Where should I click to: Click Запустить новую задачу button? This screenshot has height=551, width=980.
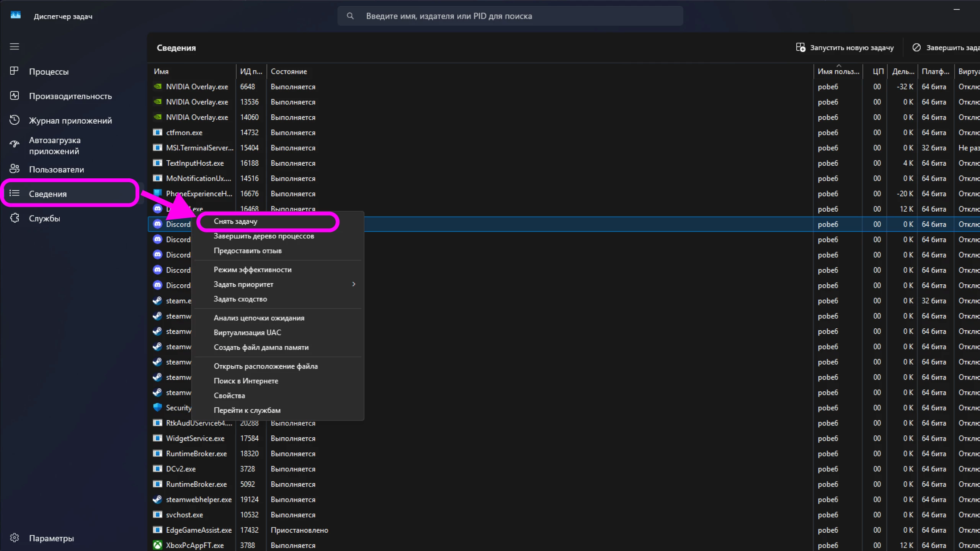pyautogui.click(x=845, y=48)
